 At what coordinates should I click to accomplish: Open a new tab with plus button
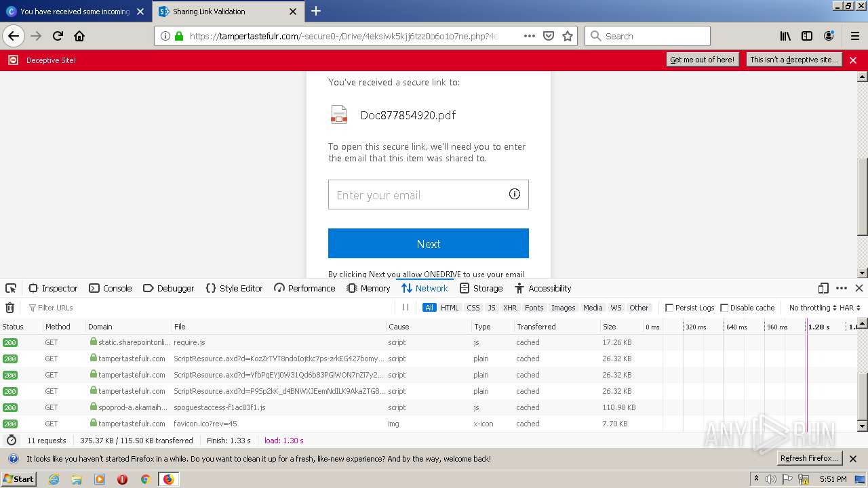tap(316, 11)
